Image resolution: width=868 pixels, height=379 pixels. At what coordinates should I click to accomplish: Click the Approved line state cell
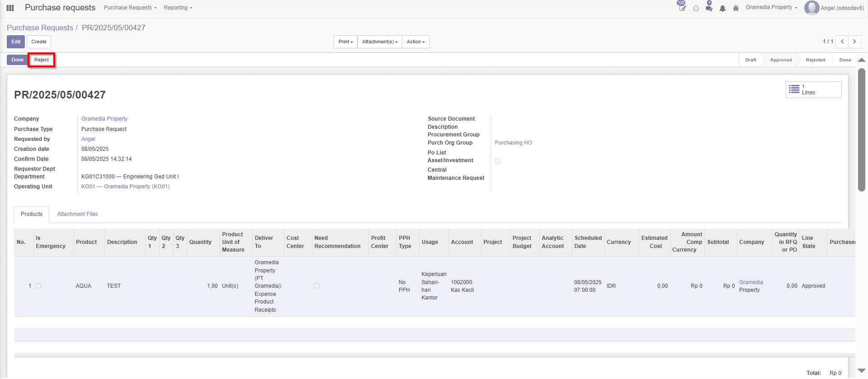tap(813, 286)
